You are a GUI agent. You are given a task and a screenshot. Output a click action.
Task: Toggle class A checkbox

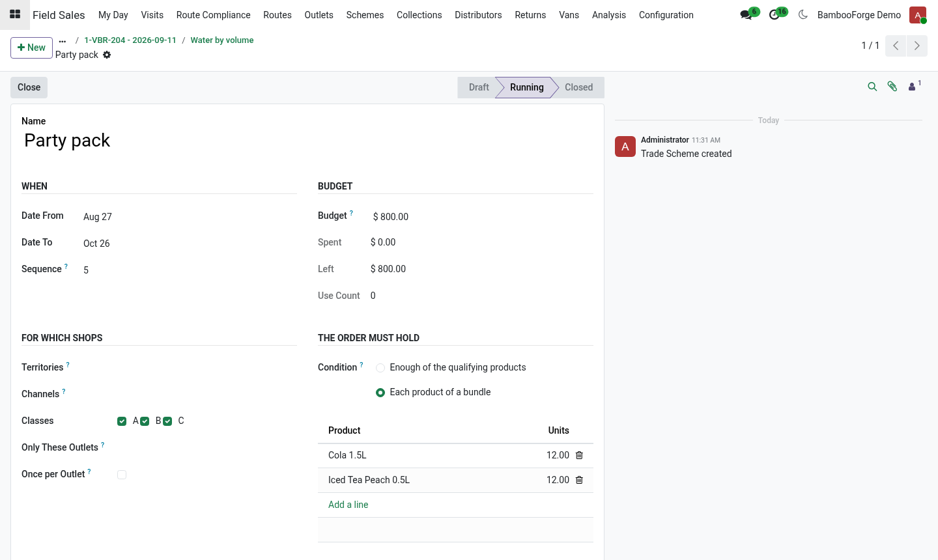pos(122,421)
